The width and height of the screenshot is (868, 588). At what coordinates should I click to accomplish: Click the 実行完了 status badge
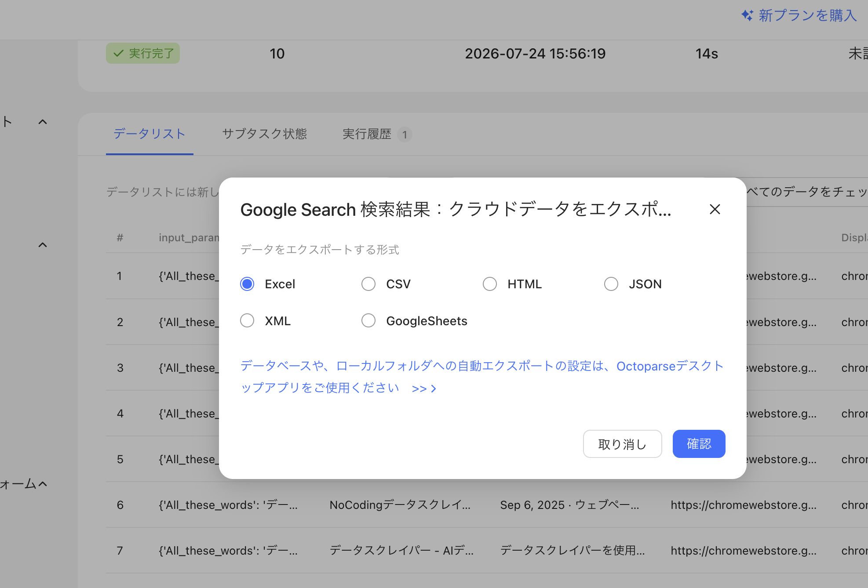click(x=143, y=53)
